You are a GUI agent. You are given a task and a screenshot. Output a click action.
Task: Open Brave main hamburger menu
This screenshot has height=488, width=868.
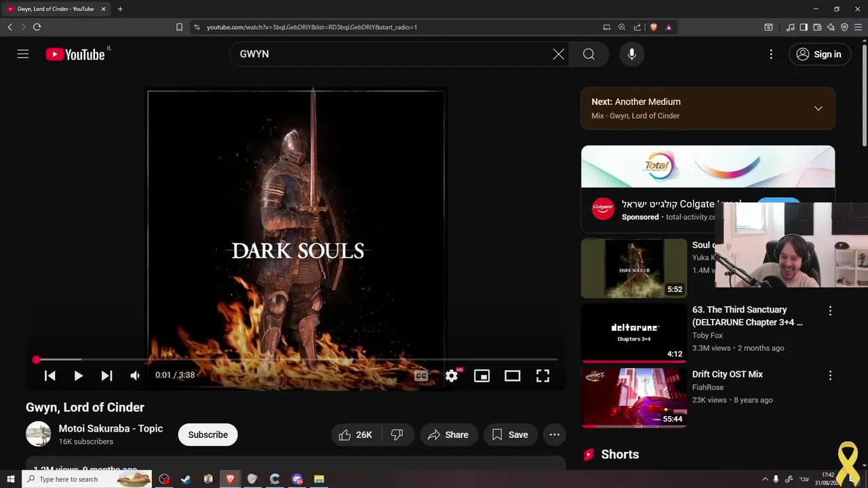859,27
